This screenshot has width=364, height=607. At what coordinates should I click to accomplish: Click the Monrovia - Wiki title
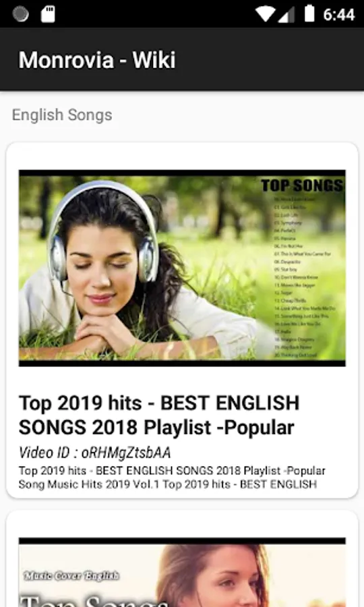point(97,60)
